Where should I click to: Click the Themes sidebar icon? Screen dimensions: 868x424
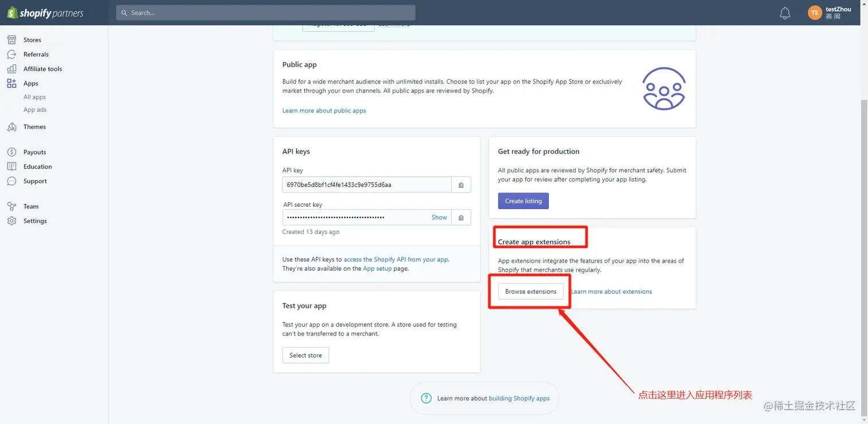(x=11, y=126)
